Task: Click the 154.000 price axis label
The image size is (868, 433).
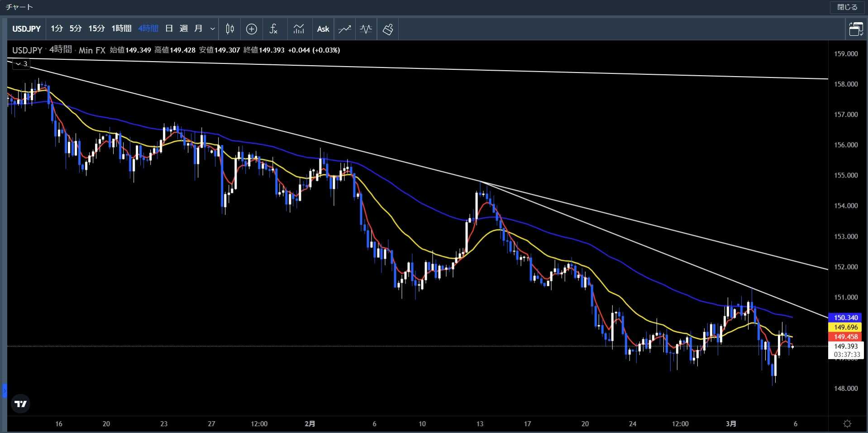Action: tap(846, 206)
